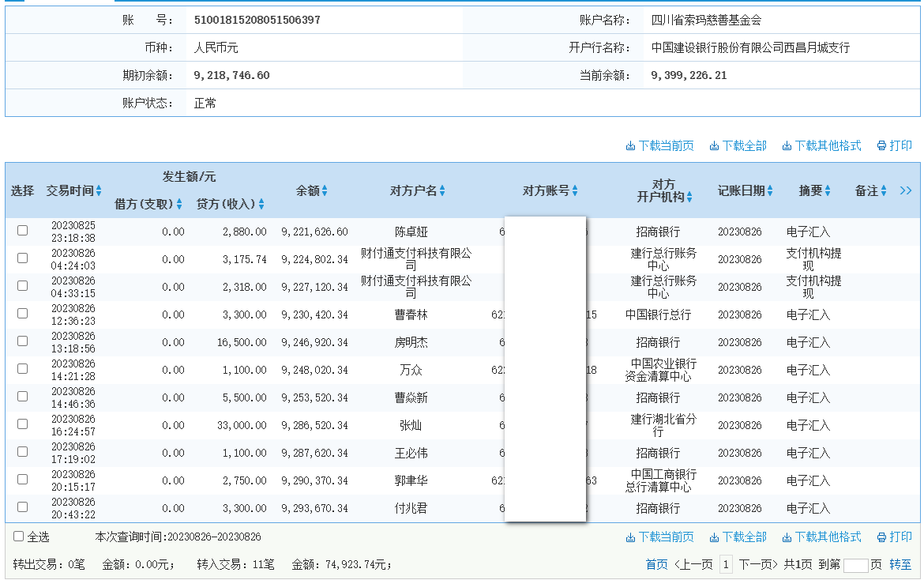This screenshot has width=924, height=580.
Task: Sort by 记账日期 column arrows
Action: pos(770,191)
